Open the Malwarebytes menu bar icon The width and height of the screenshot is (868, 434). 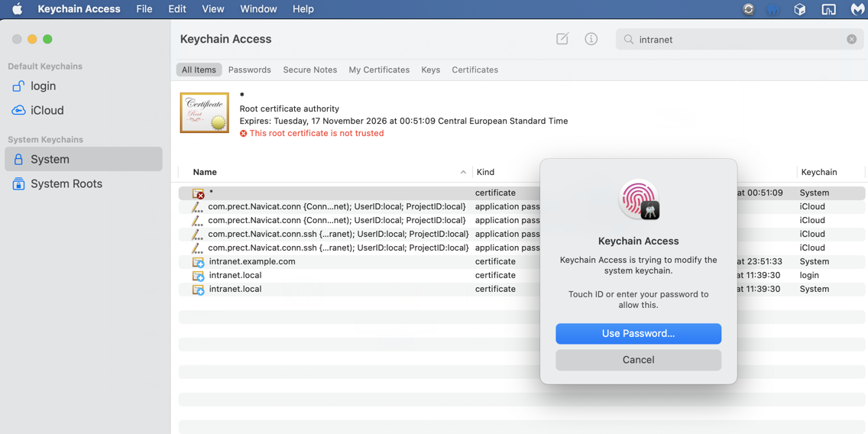pos(857,9)
